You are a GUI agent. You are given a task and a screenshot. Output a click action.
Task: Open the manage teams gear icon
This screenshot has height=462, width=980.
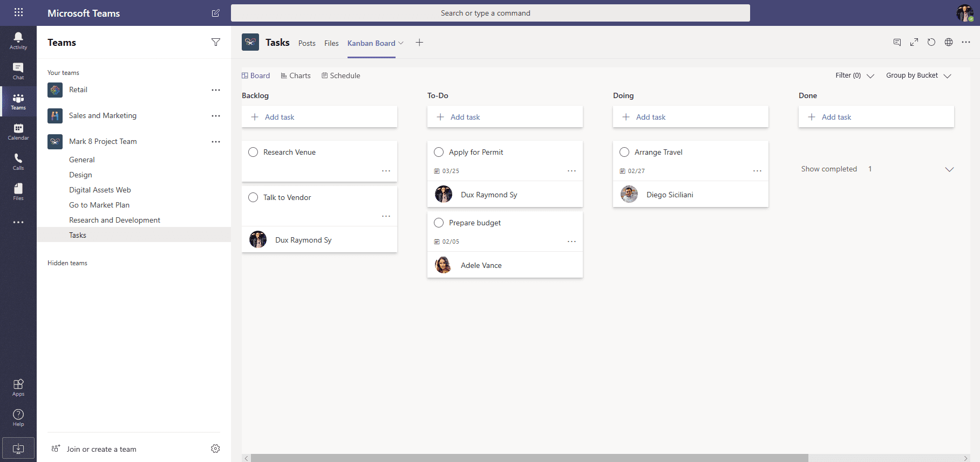pos(215,449)
